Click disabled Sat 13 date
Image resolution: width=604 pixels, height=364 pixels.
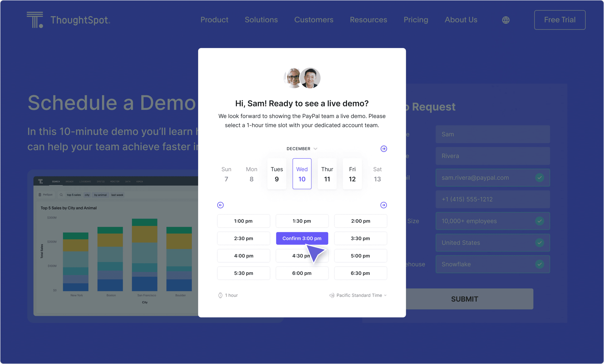[x=377, y=174]
